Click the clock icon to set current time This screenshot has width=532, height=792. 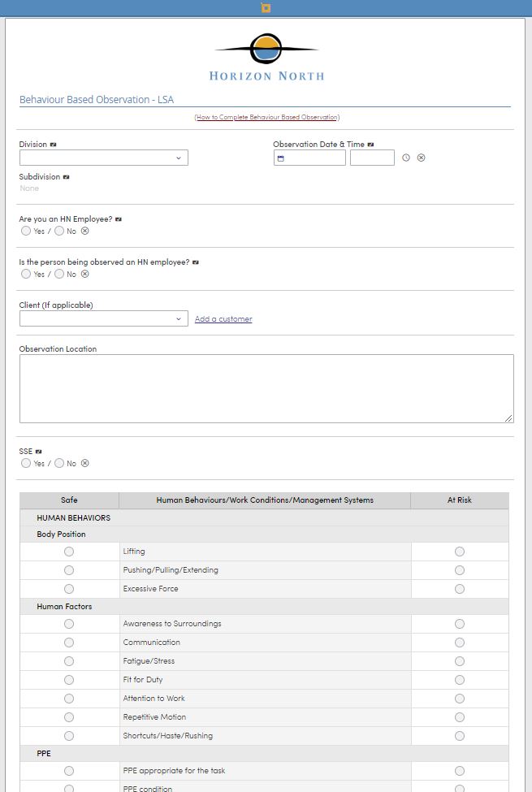coord(406,158)
